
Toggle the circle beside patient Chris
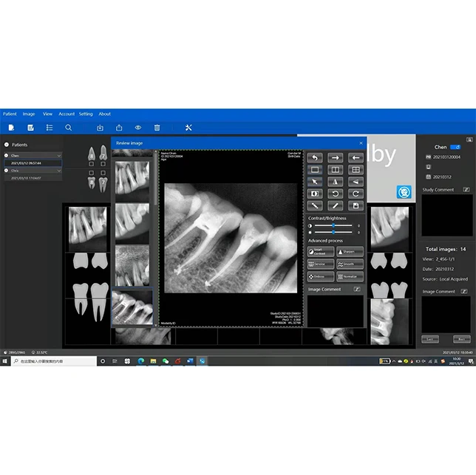[6, 171]
